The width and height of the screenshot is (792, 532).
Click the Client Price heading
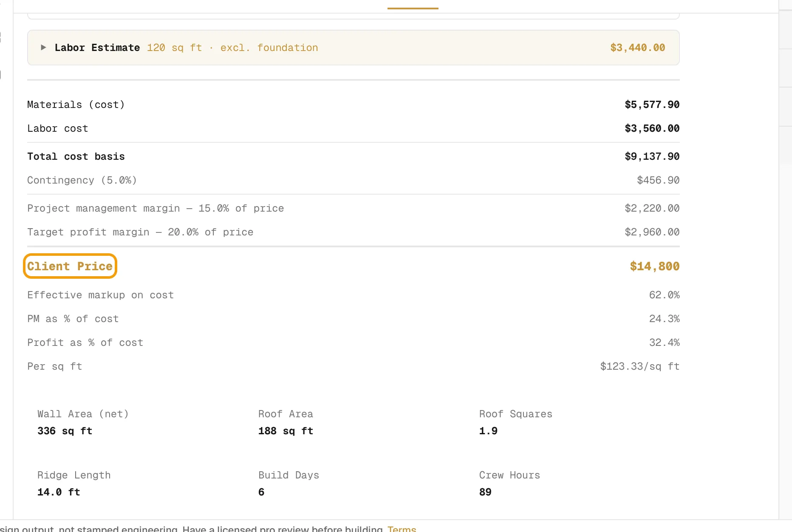point(70,266)
